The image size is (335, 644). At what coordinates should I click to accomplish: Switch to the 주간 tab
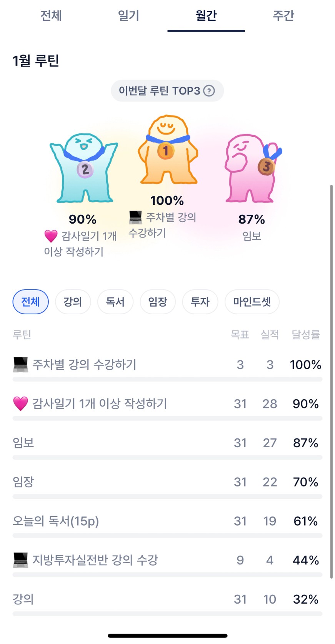[x=283, y=16]
